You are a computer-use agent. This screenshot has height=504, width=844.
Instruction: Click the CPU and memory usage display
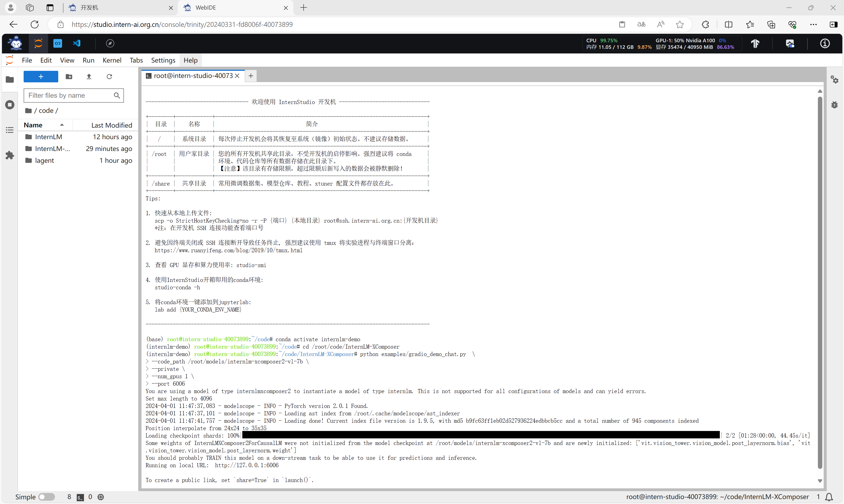click(x=619, y=43)
